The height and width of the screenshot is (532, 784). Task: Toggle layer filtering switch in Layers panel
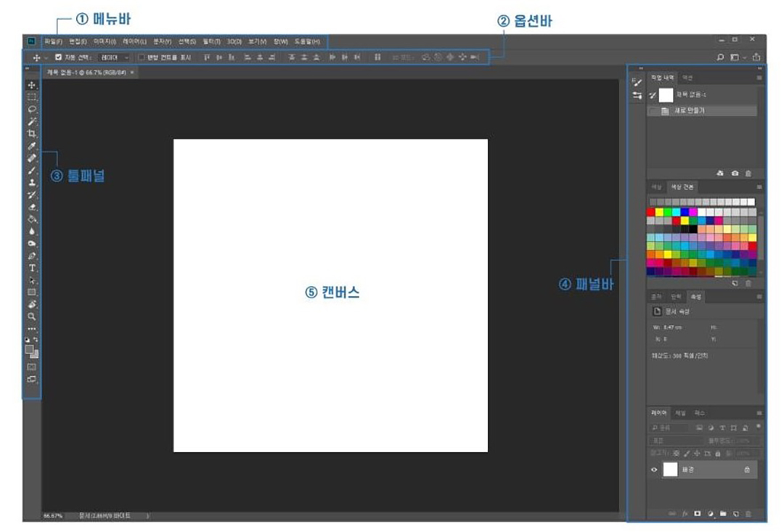pyautogui.click(x=759, y=427)
